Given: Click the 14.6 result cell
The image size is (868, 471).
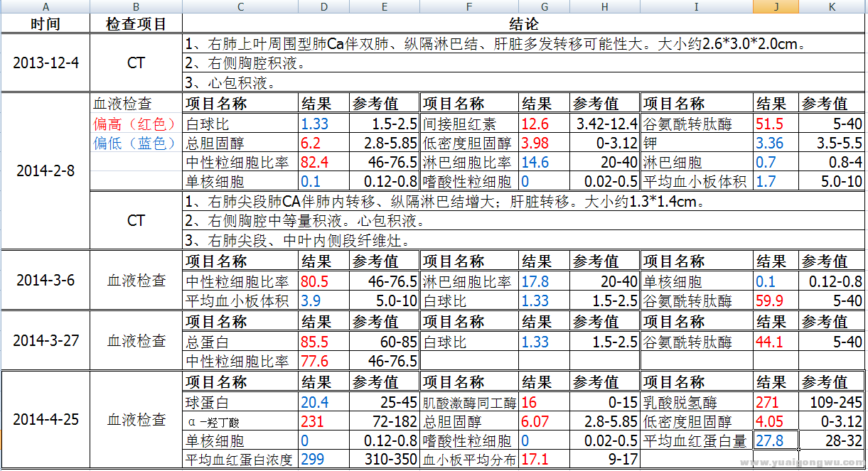Looking at the screenshot, I should (545, 162).
